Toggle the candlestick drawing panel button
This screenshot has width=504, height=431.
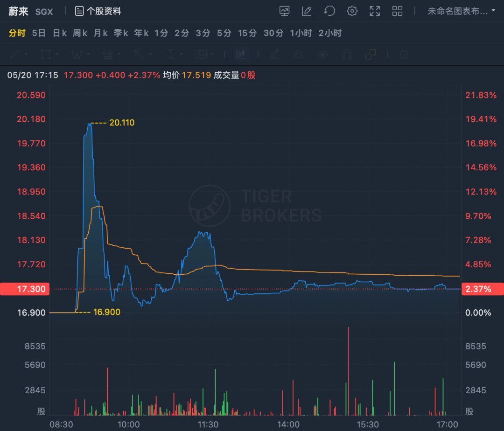tap(241, 55)
